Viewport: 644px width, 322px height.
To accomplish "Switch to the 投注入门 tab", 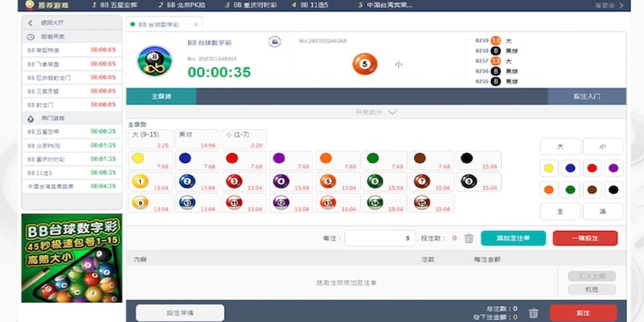I will pyautogui.click(x=586, y=96).
